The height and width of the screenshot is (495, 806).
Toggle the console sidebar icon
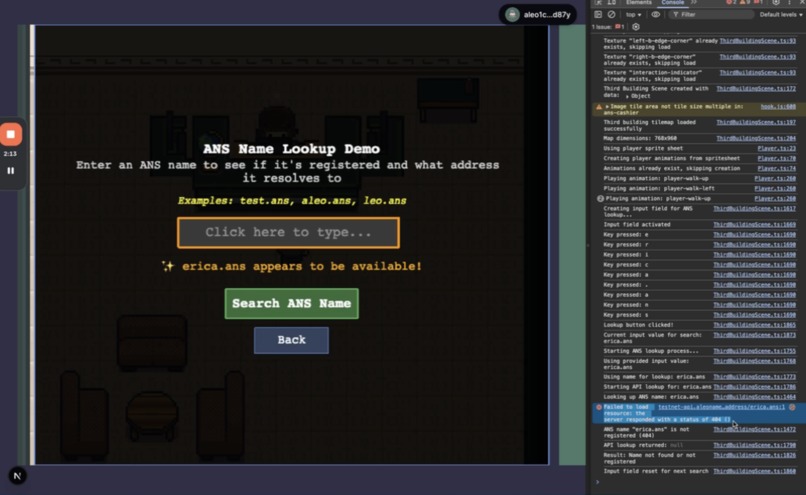coord(598,14)
